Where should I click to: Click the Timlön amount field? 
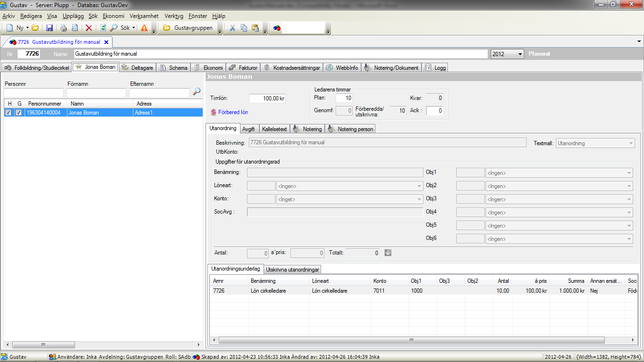click(267, 99)
